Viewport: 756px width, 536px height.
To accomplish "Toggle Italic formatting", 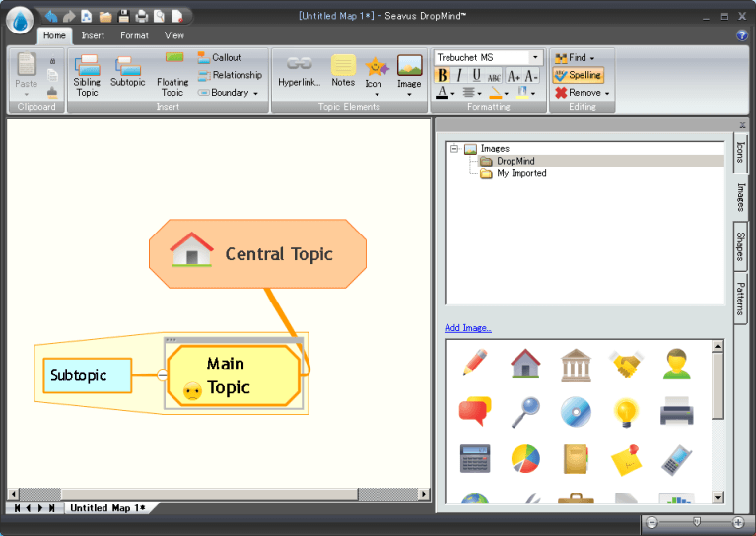I will [x=459, y=75].
